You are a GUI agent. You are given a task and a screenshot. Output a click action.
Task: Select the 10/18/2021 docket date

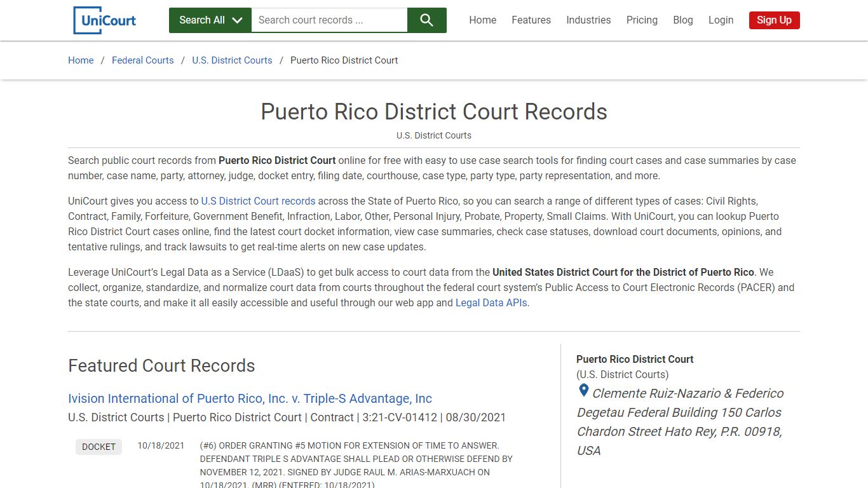point(161,446)
